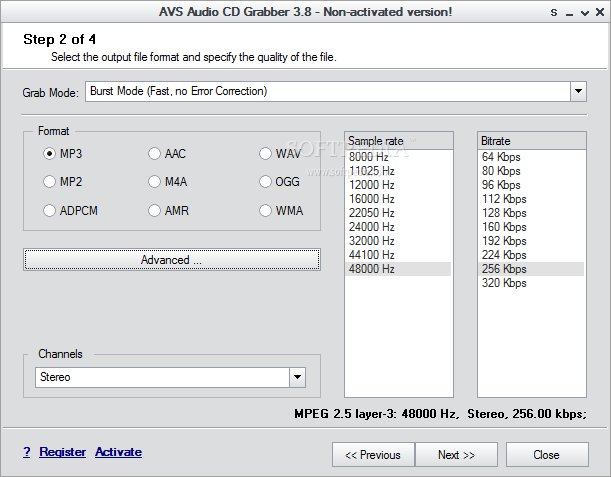Select MP2 format radio button
Screen dimensions: 611x477
pos(49,182)
